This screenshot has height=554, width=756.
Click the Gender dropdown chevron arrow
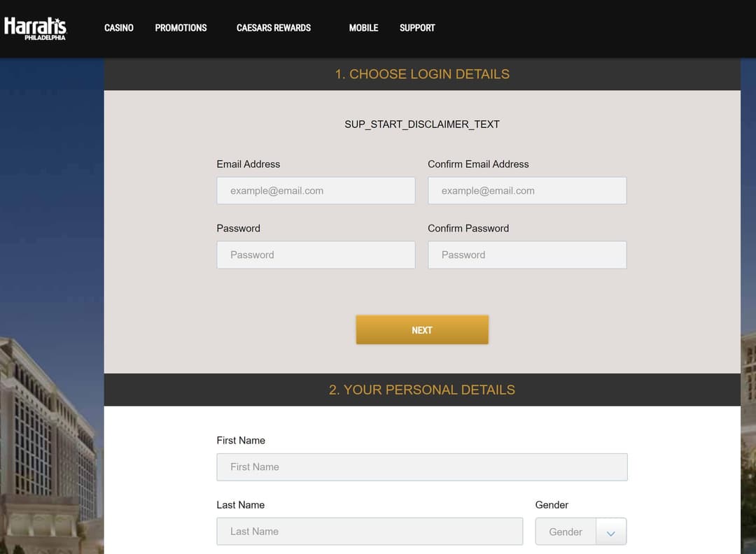(611, 533)
